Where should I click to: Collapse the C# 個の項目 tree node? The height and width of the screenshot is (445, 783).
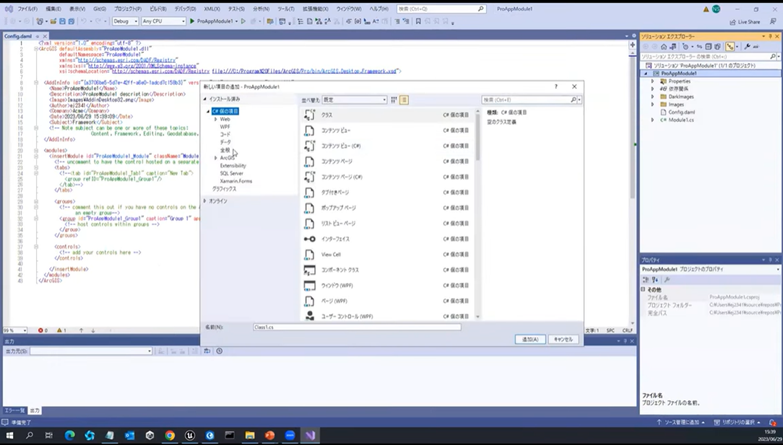(208, 111)
